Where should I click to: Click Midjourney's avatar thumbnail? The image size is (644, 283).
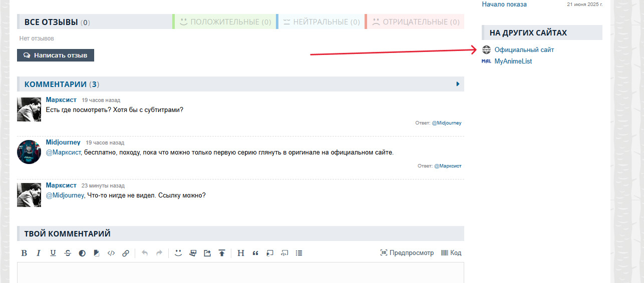point(29,152)
